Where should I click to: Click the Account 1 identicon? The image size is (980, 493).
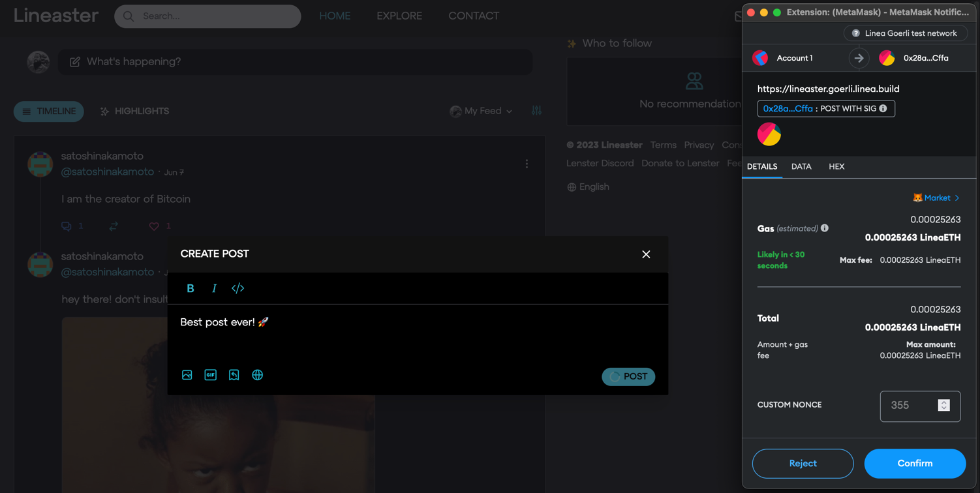pyautogui.click(x=760, y=58)
